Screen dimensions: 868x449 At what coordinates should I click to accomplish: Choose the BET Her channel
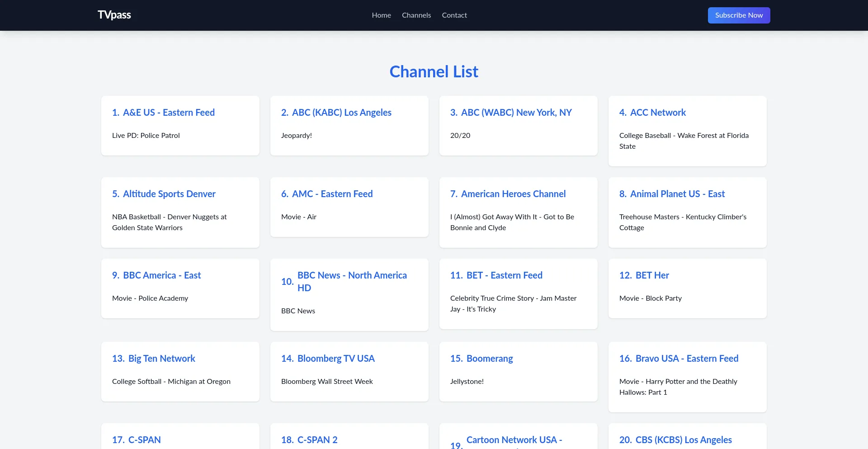pos(652,275)
